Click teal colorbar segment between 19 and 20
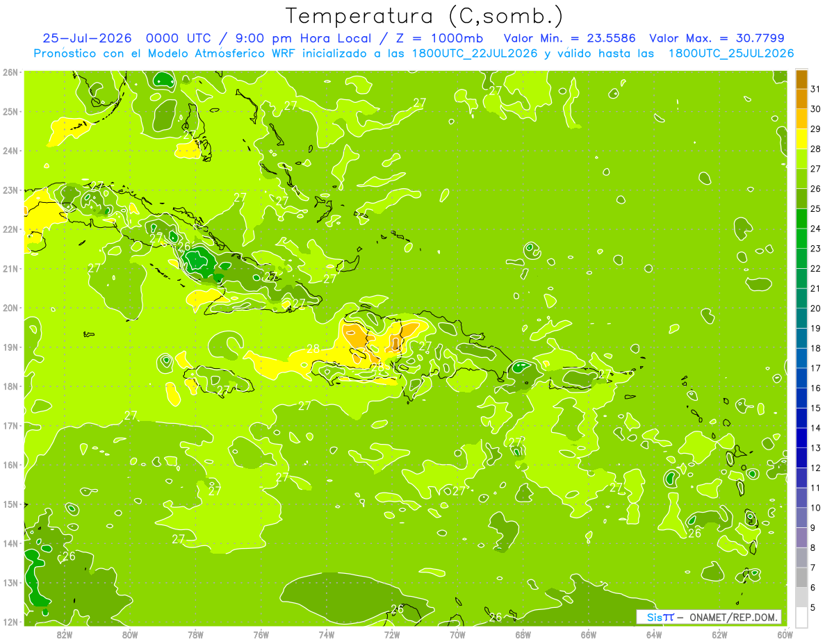 801,318
